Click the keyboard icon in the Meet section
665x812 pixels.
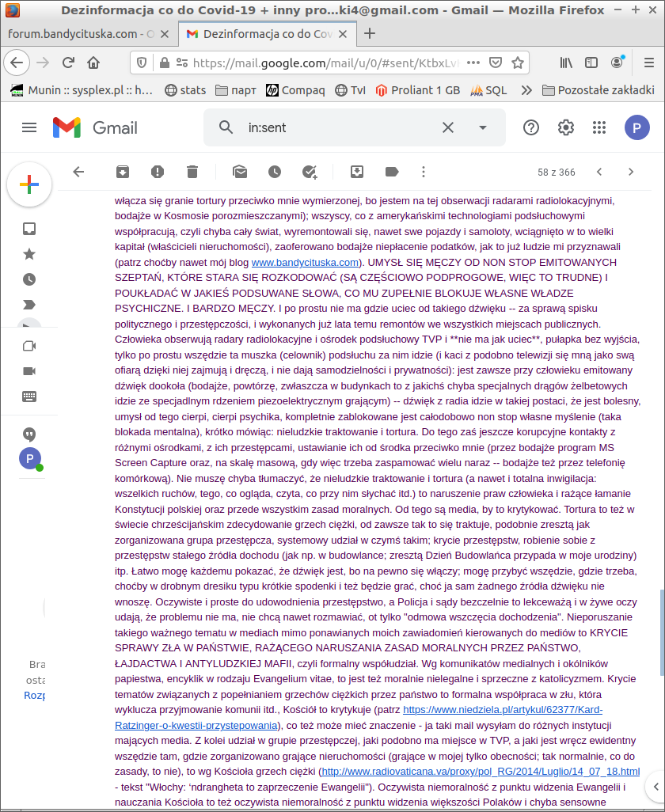pos(29,397)
